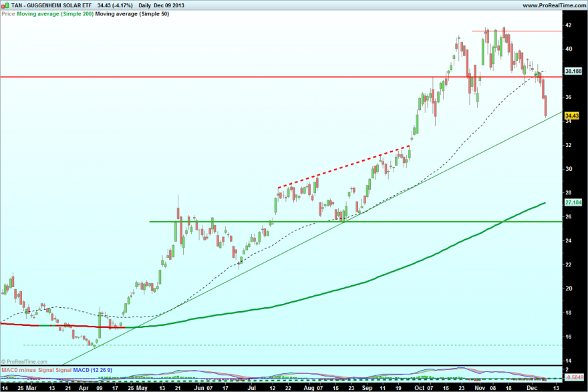Image resolution: width=588 pixels, height=392 pixels.
Task: Click the 'Nov' label on date axis
Action: click(x=480, y=388)
